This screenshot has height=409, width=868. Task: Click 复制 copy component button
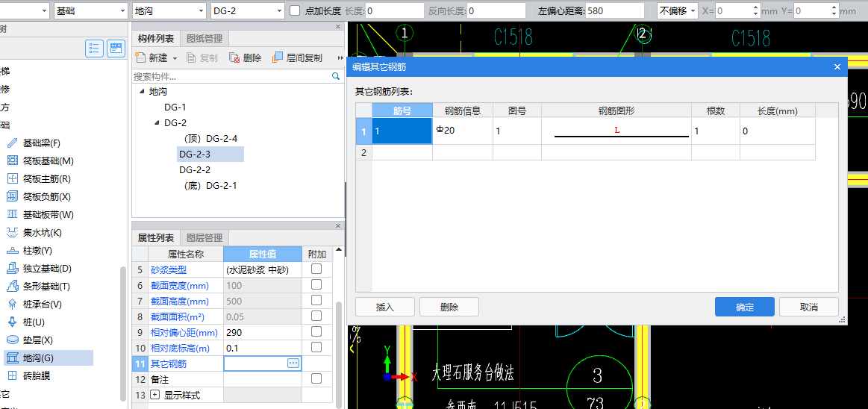pos(202,57)
